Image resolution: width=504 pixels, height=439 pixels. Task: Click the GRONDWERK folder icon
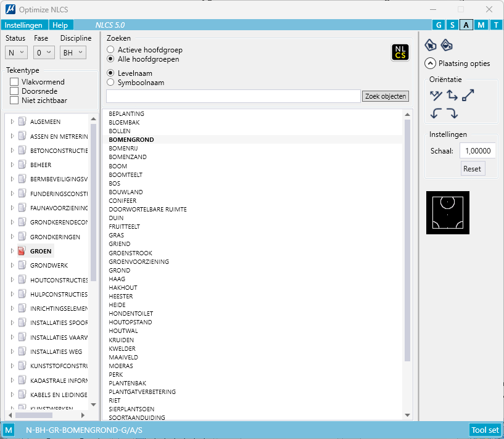point(22,265)
